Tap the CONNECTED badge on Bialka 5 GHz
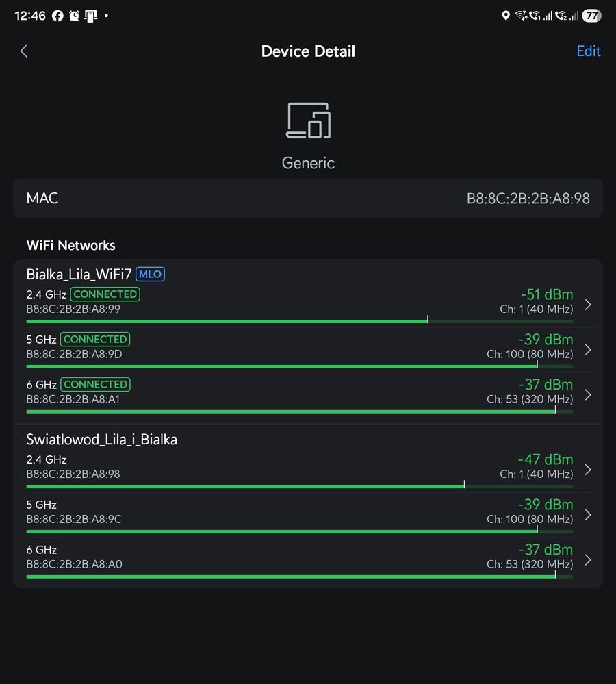The height and width of the screenshot is (684, 616). [x=95, y=340]
